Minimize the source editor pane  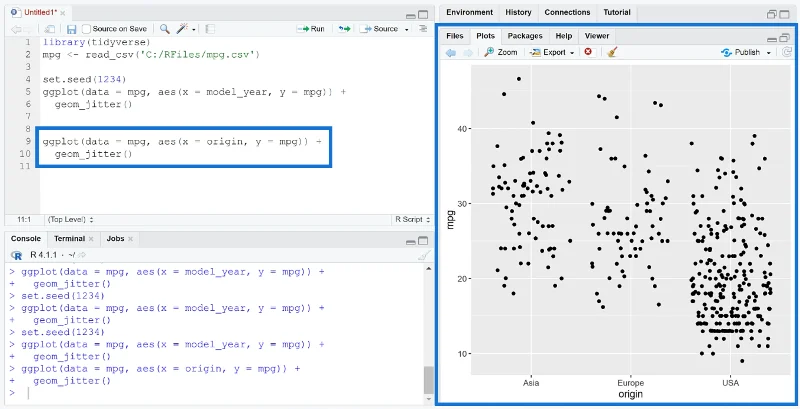tap(411, 15)
